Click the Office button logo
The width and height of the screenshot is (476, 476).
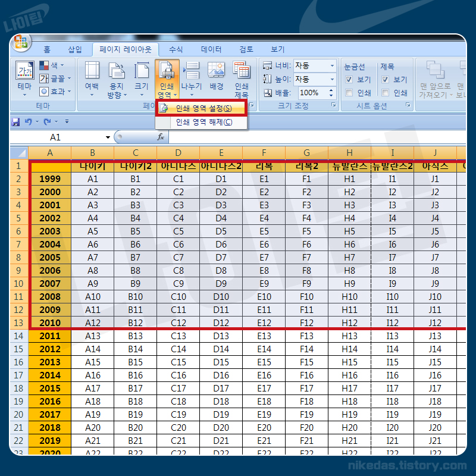[21, 42]
